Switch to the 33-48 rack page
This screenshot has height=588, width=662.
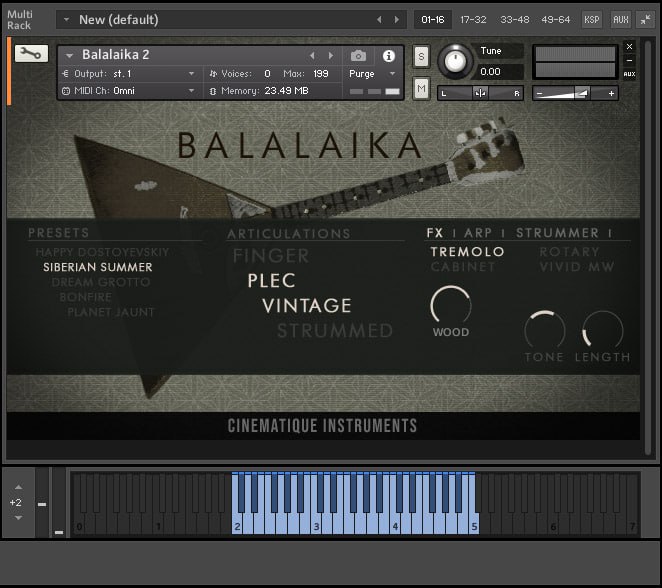(x=514, y=19)
